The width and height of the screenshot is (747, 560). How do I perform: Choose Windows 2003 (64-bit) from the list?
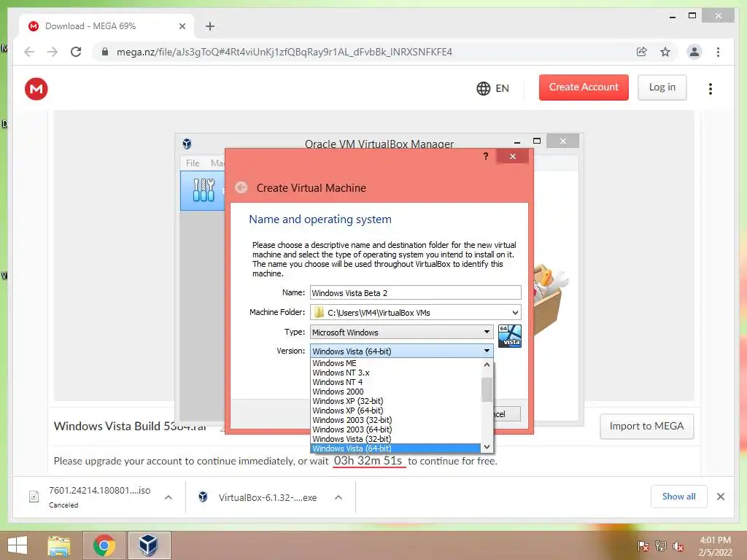coord(395,429)
